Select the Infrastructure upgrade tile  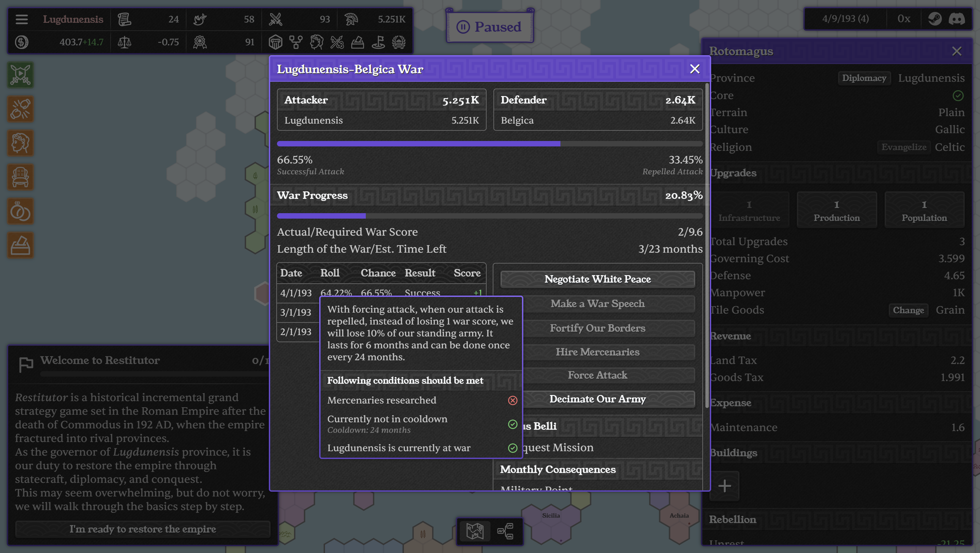(749, 210)
